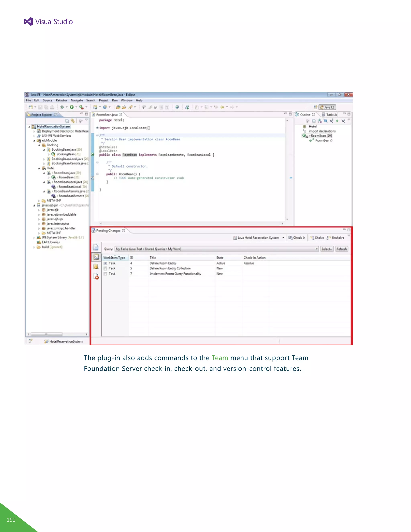Expand the JAX-WS Web Services node

click(34, 136)
